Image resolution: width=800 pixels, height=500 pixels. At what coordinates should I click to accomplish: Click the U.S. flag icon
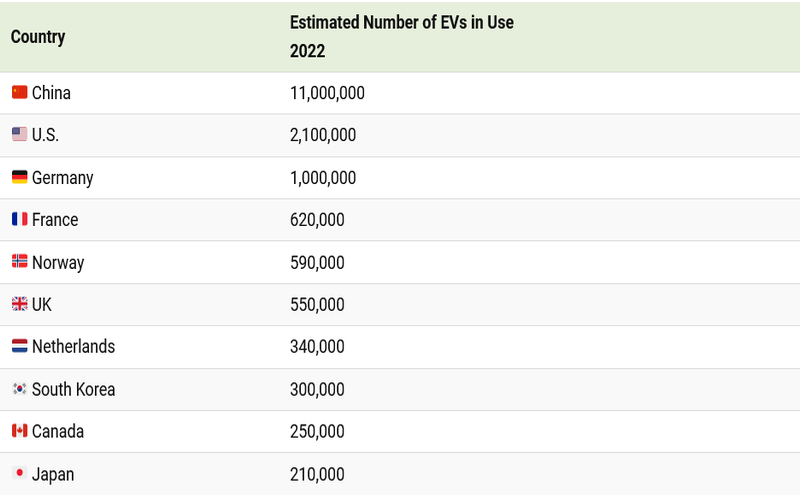pos(19,135)
